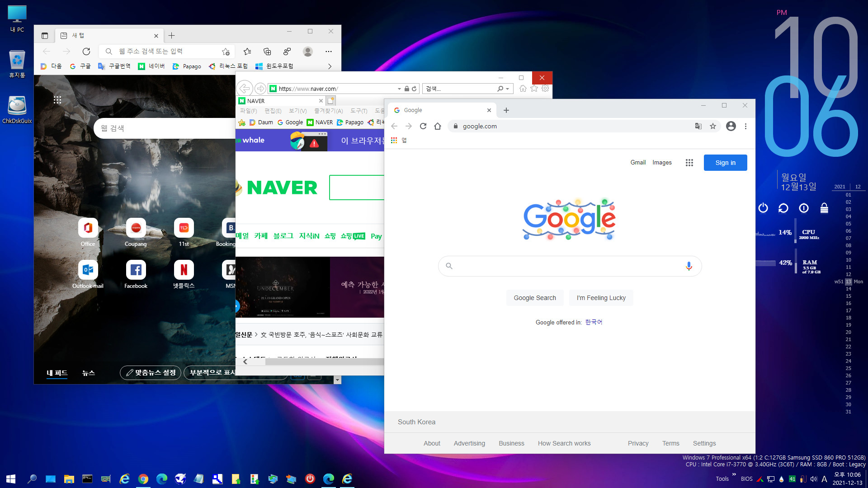Image resolution: width=868 pixels, height=488 pixels.
Task: Open the 즐겨찾기(A) menu in Internet Explorer
Action: coord(328,111)
